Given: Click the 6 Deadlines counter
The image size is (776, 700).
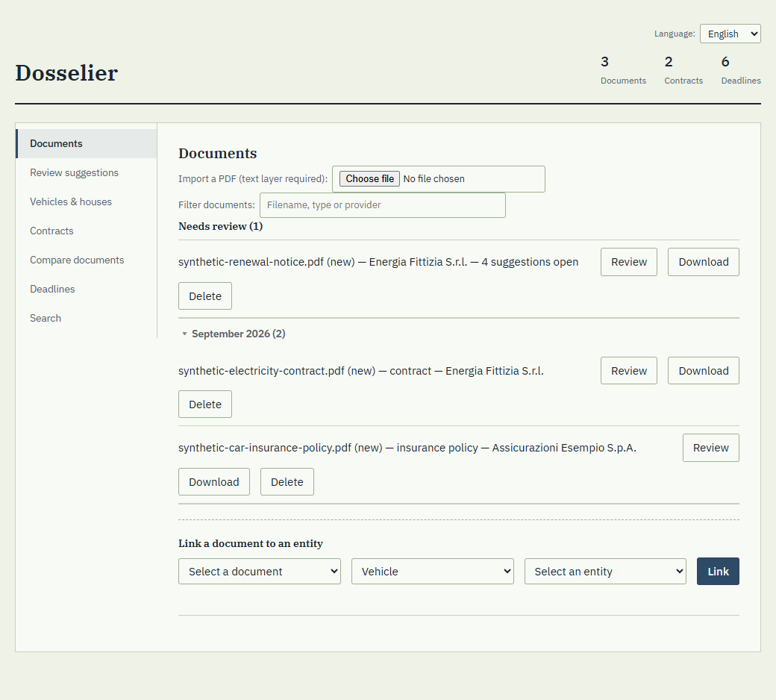Looking at the screenshot, I should tap(740, 70).
